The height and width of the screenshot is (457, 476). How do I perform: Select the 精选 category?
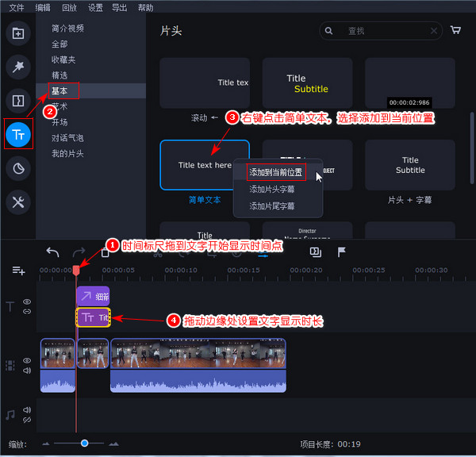click(59, 75)
